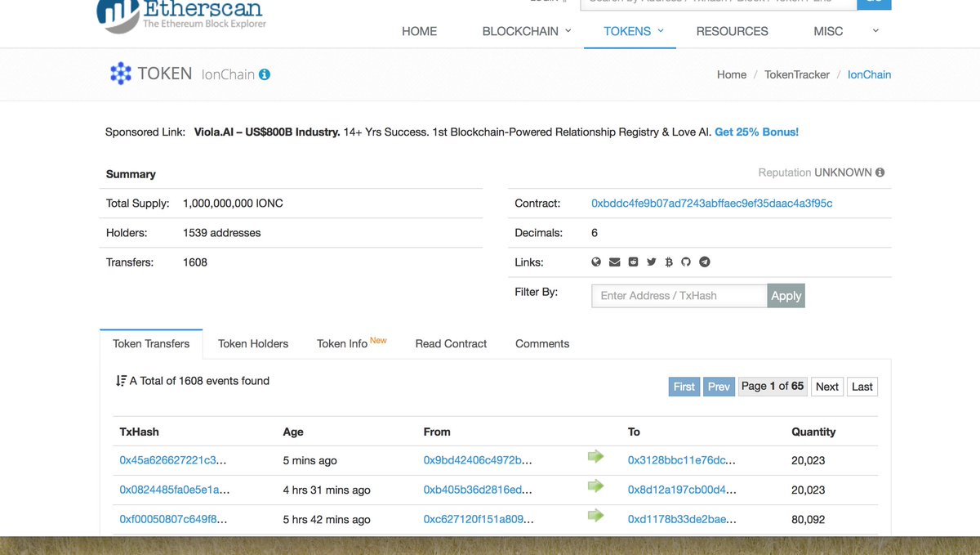Click green arrow in 20,023 5 mins row
The height and width of the screenshot is (555, 980).
(x=596, y=456)
